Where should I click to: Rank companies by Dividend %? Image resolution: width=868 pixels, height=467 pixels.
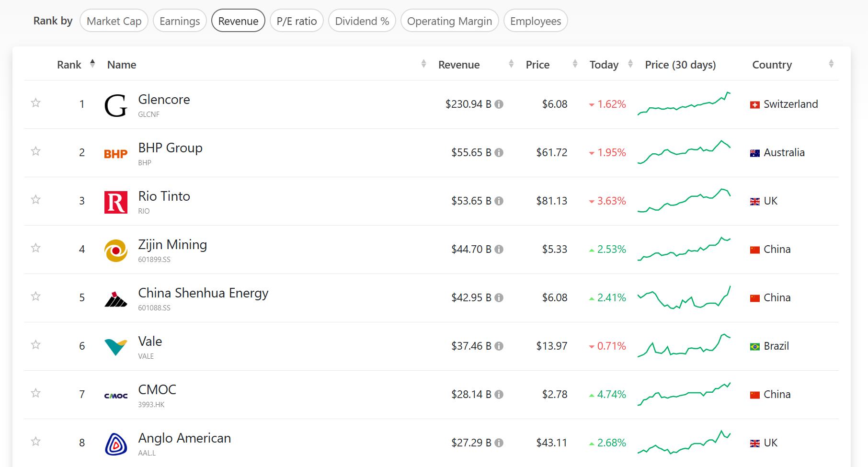click(362, 21)
